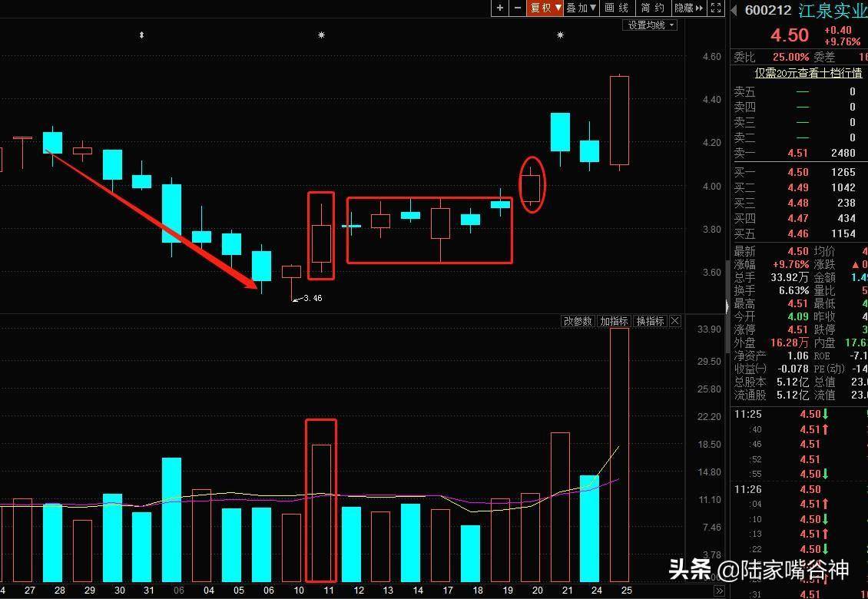Click the 11:26 tick time entry
Viewport: 868px width, 599px height.
pos(747,489)
